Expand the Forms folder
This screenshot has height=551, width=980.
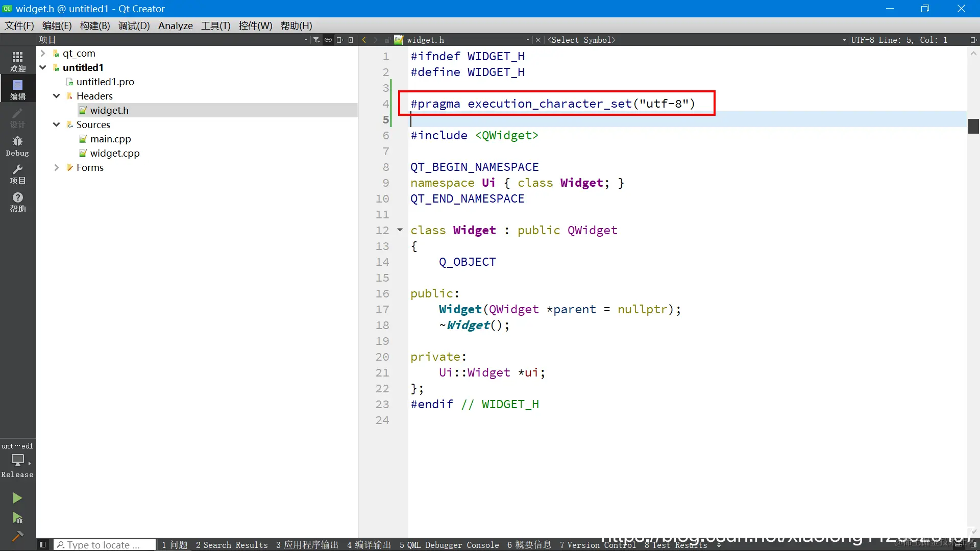click(x=57, y=167)
